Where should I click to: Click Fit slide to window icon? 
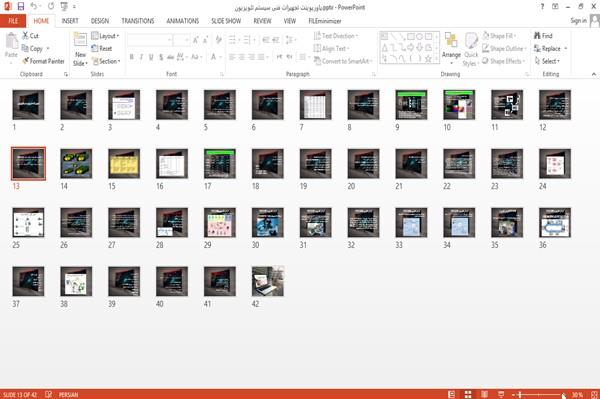click(x=594, y=394)
